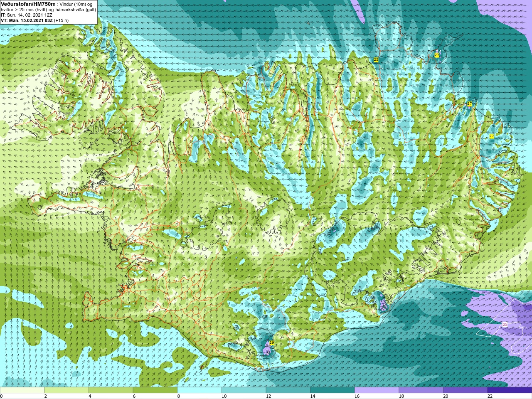The height and width of the screenshot is (399, 532).
Task: Select the 6–8 m/s darker green legend swatch
Action: [155, 390]
